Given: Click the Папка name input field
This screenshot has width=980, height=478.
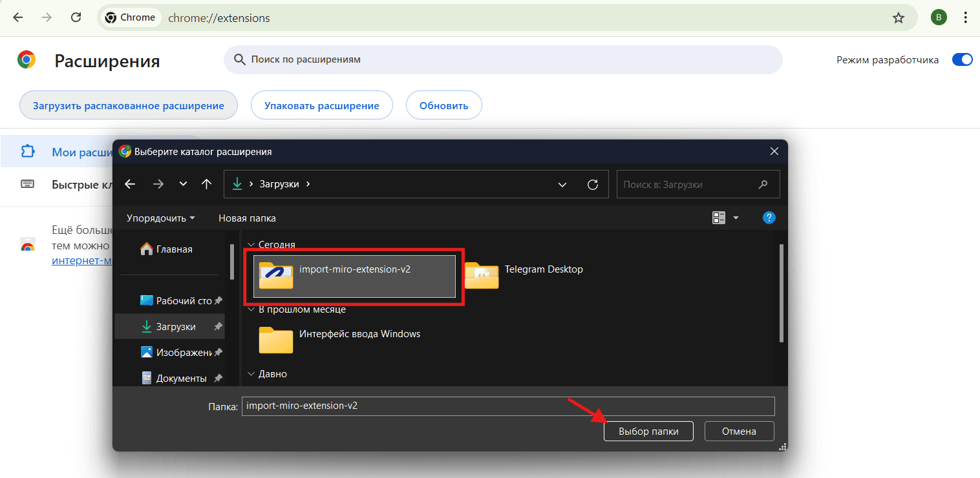Looking at the screenshot, I should tap(507, 406).
